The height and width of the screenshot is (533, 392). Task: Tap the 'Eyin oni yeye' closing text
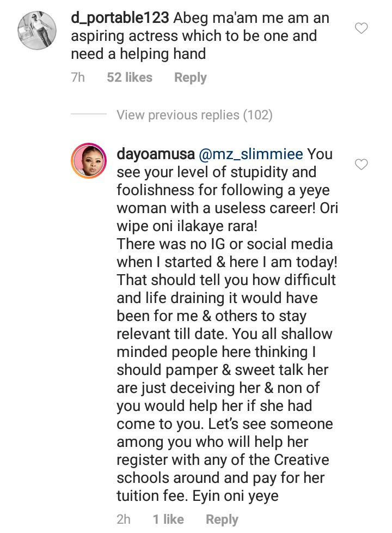point(235,496)
